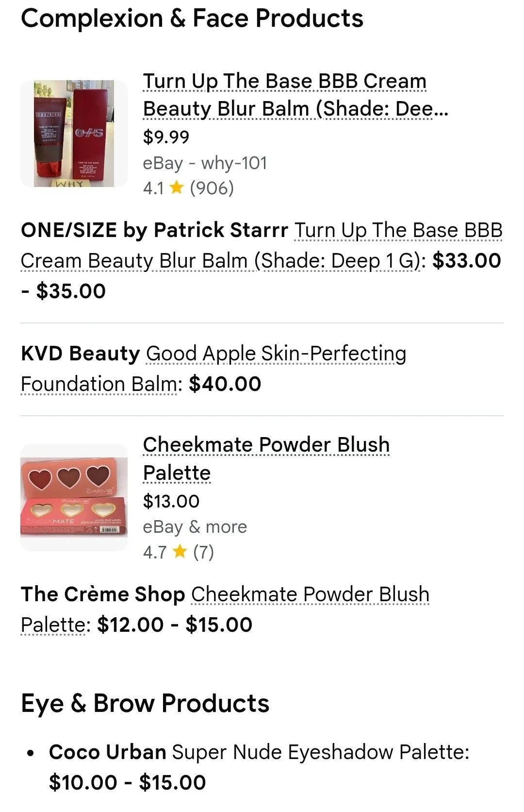This screenshot has width=524, height=812.
Task: Click the eBay - why-101 seller text
Action: 205,163
